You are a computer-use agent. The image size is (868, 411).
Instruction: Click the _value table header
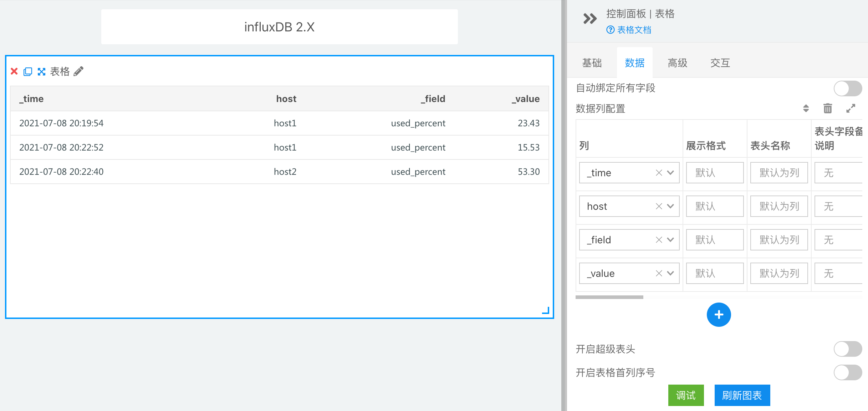click(x=526, y=99)
